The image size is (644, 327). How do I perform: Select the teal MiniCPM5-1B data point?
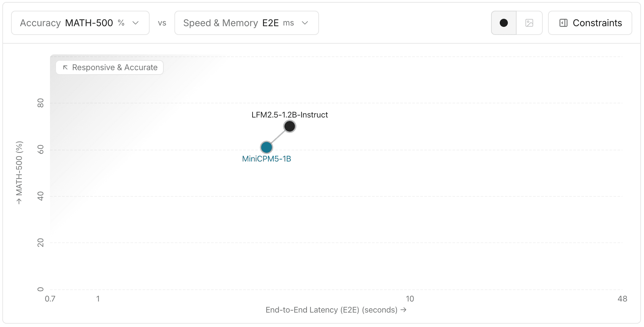[x=266, y=147]
